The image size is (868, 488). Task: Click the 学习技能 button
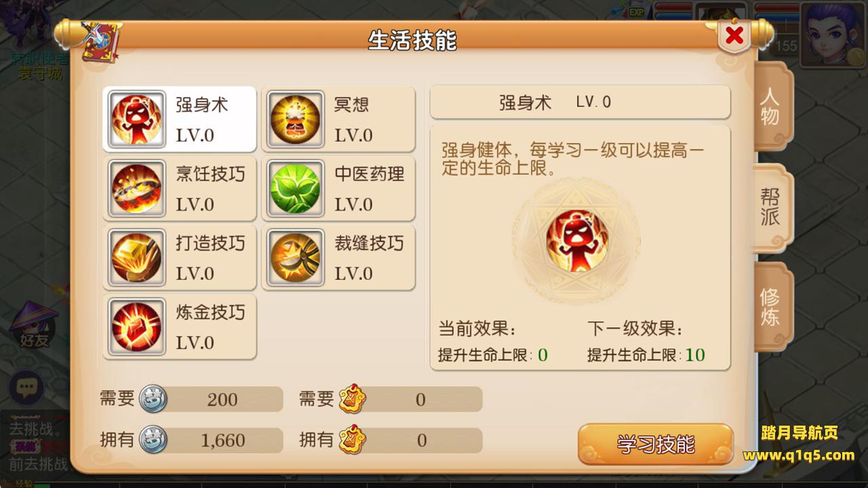(x=655, y=444)
